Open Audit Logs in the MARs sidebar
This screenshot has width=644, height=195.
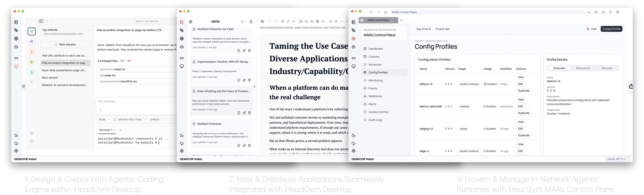[384, 120]
